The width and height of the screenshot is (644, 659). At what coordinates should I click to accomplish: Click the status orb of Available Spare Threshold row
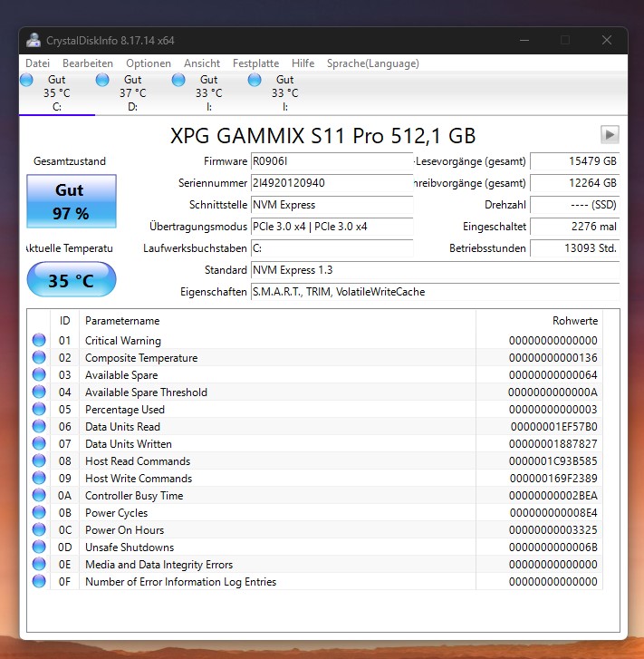[39, 392]
